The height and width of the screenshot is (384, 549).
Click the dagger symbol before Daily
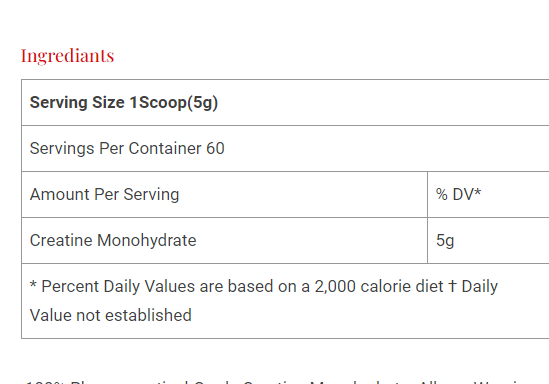pyautogui.click(x=452, y=286)
